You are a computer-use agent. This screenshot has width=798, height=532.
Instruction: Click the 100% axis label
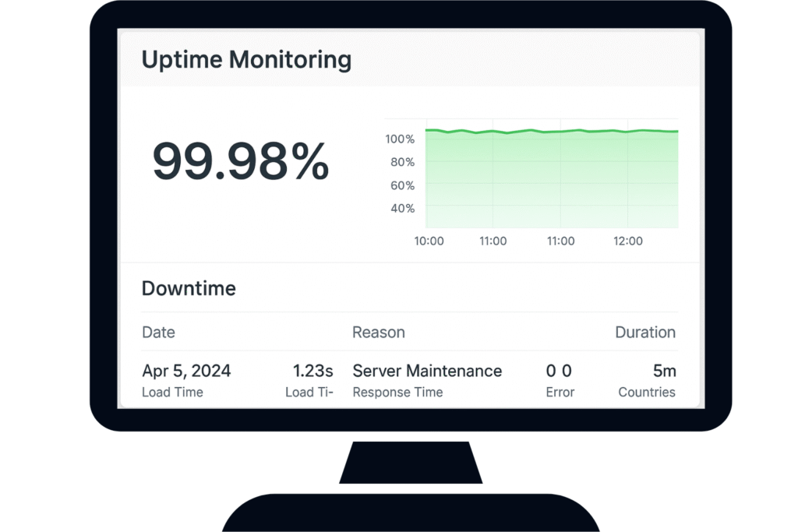400,139
